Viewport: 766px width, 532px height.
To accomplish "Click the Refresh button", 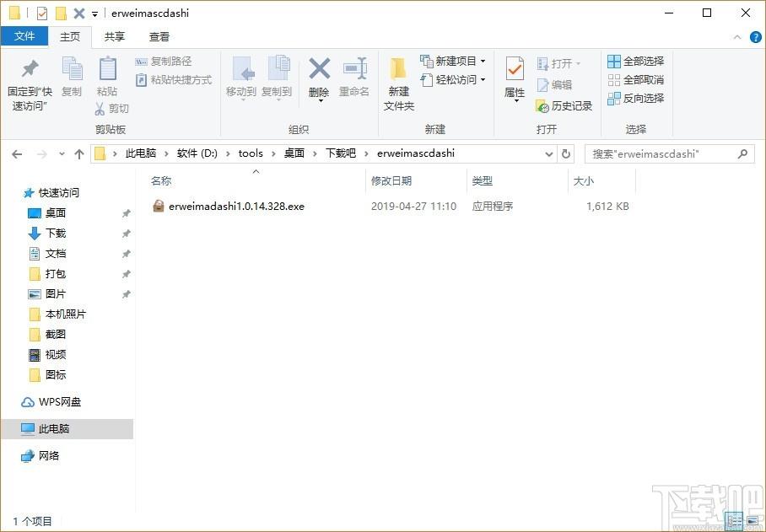I will tap(566, 153).
